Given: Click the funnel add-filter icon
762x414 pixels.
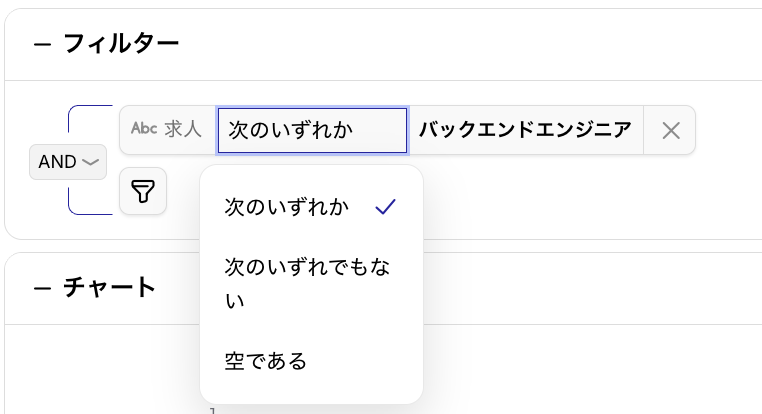Looking at the screenshot, I should coord(143,191).
